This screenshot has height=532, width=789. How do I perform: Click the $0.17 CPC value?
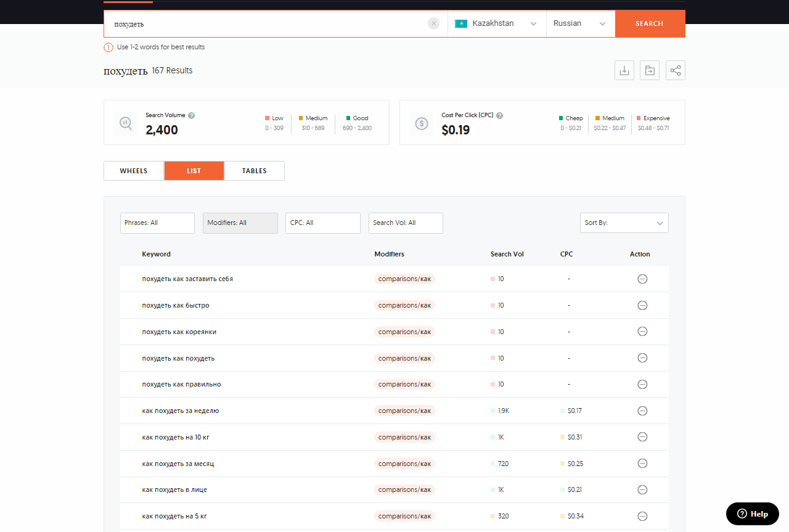[574, 411]
